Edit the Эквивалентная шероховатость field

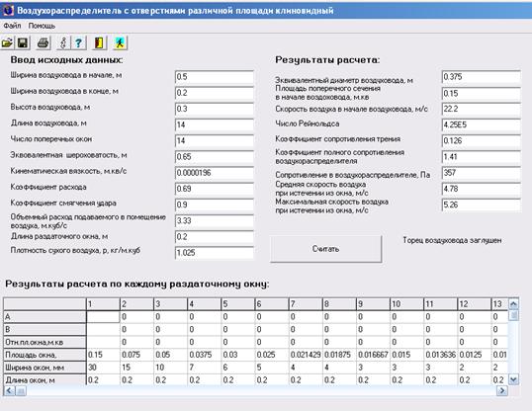point(215,157)
